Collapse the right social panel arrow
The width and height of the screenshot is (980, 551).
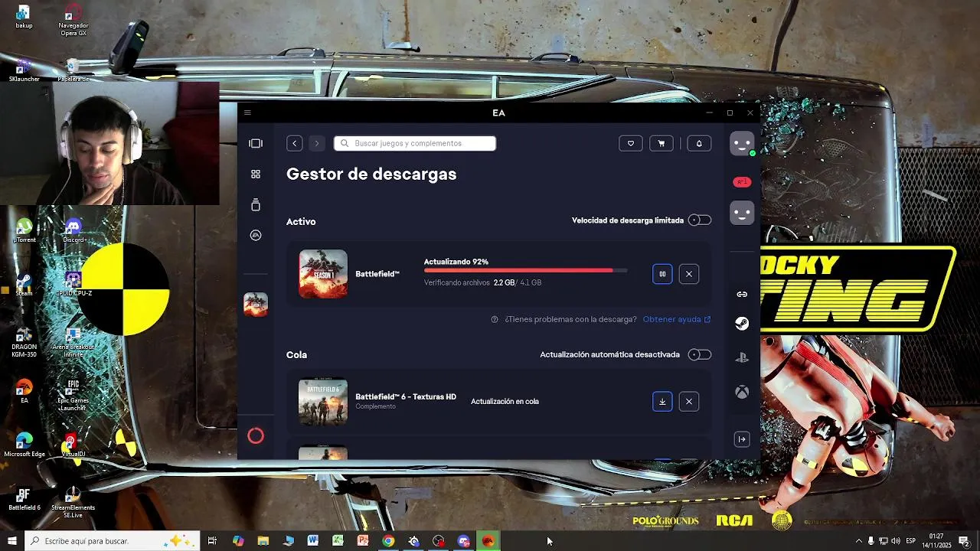742,439
